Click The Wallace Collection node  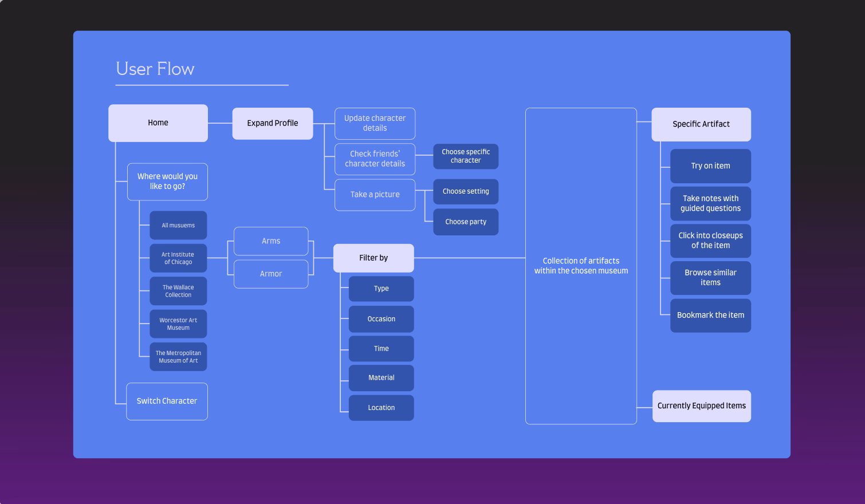[x=178, y=291]
